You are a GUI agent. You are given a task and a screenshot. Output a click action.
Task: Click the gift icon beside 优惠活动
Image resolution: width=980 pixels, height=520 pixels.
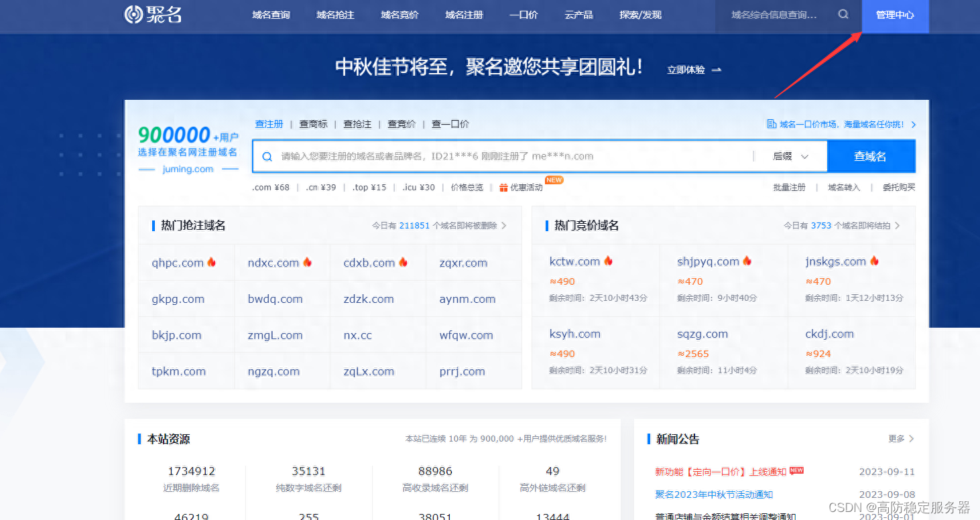503,188
